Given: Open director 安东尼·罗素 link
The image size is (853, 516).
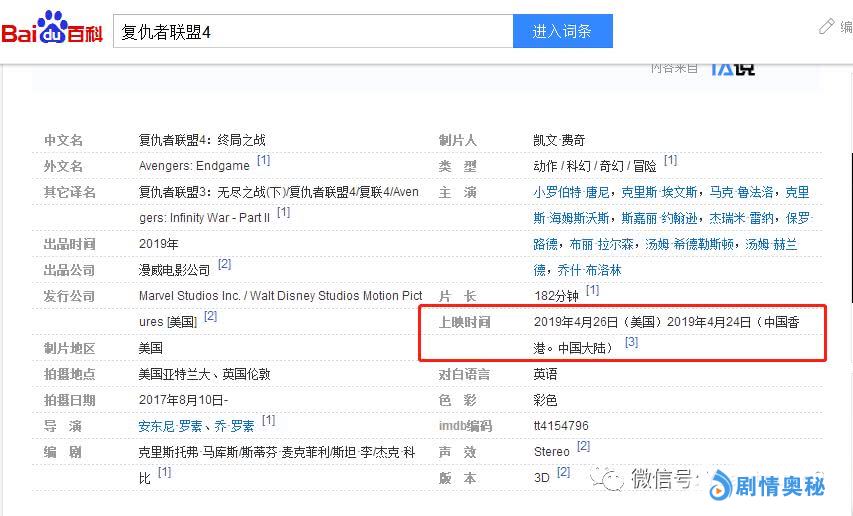Looking at the screenshot, I should [x=174, y=426].
